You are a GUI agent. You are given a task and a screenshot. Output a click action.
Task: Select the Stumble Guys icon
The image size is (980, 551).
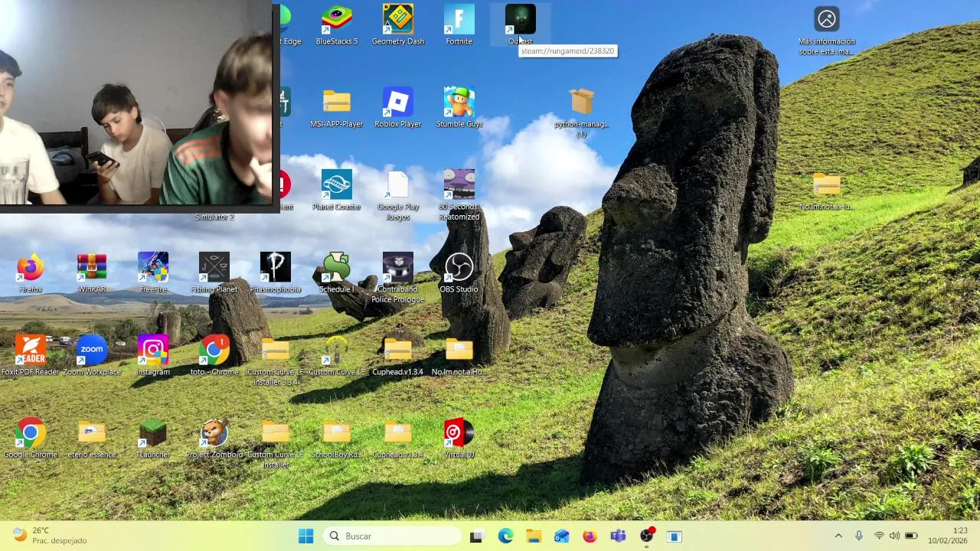(x=459, y=108)
